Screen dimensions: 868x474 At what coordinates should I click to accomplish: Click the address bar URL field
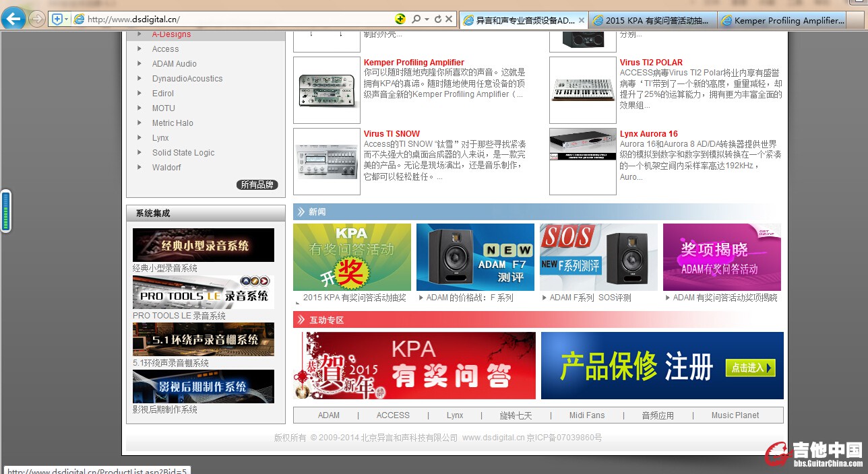[236, 20]
